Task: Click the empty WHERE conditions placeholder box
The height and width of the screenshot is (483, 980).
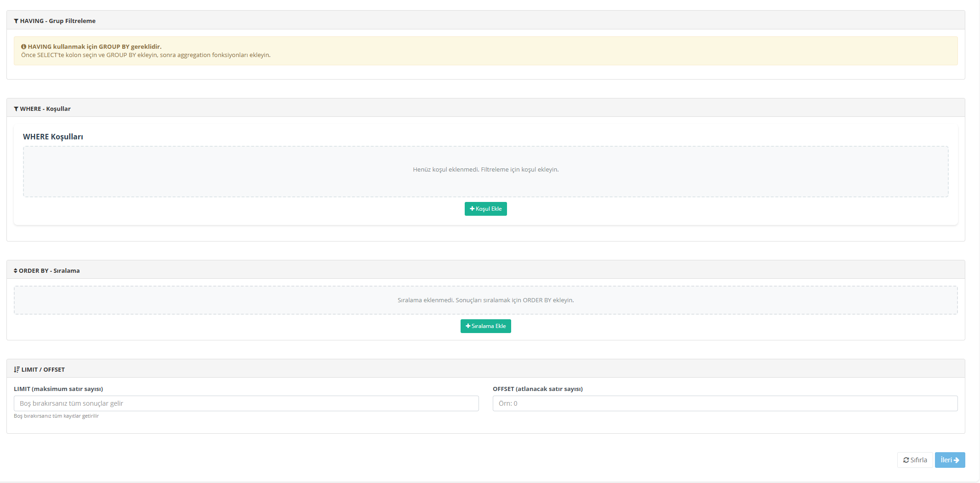Action: click(x=485, y=172)
